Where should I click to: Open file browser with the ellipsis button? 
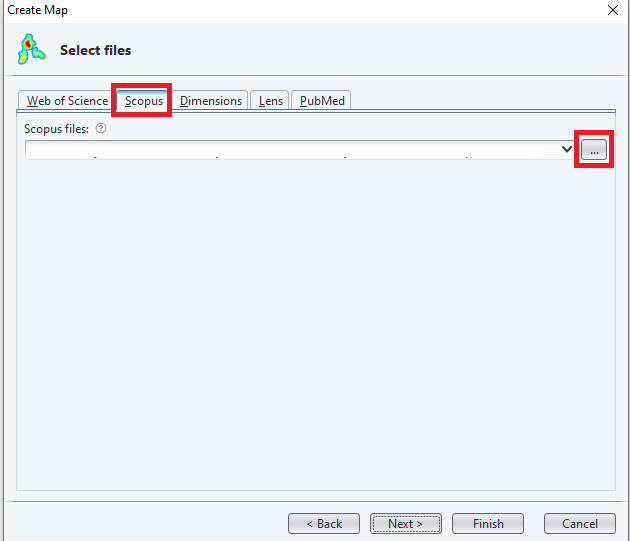(593, 149)
